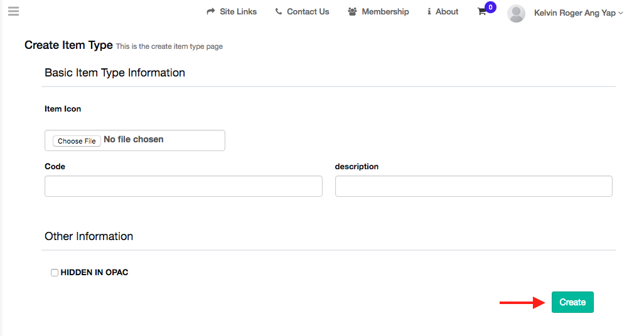644x336 pixels.
Task: Open the Membership menu item
Action: [378, 11]
